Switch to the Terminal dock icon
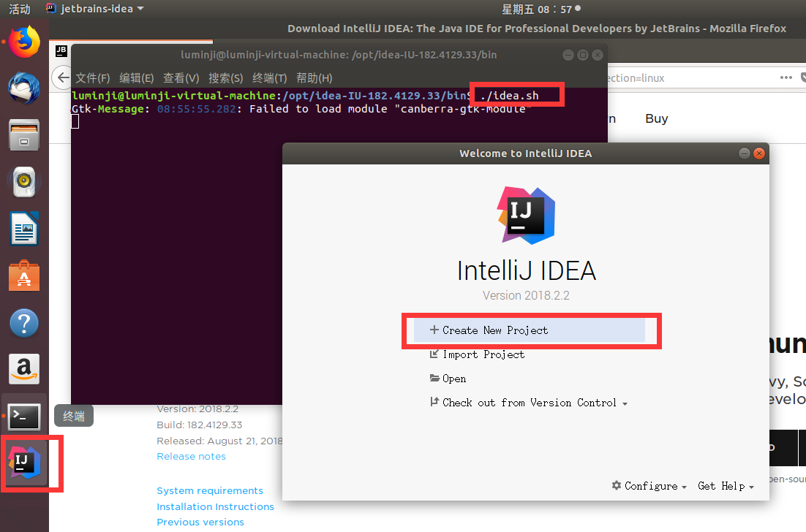806x532 pixels. point(24,417)
